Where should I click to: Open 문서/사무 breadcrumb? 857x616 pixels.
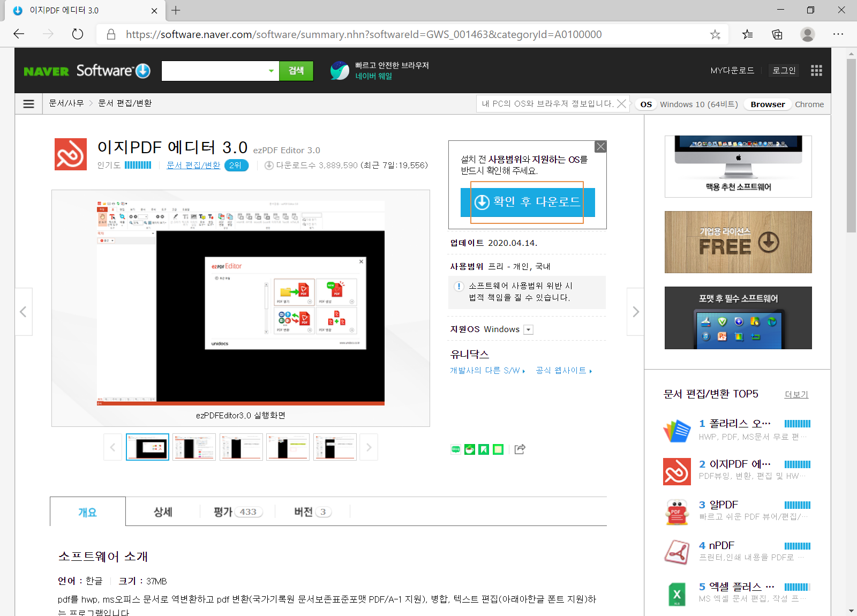click(x=66, y=103)
